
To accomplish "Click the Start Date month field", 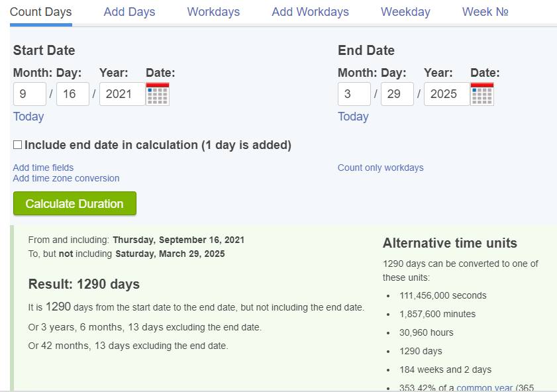I will click(29, 94).
